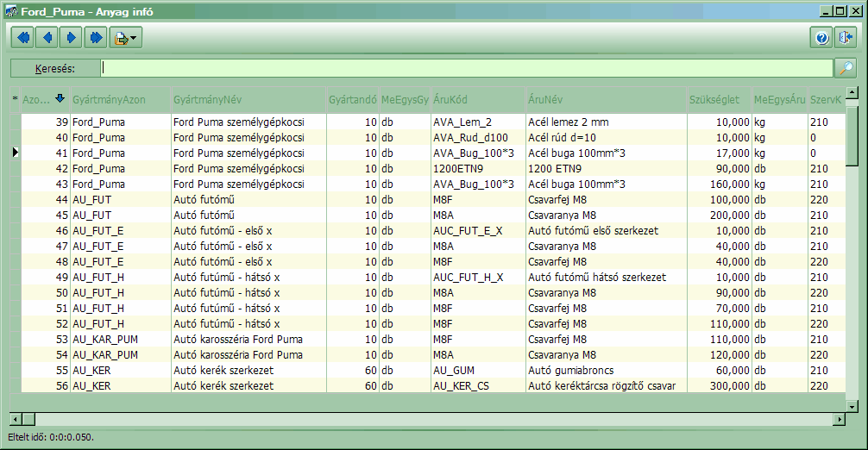Sort by Szükséglet column header
This screenshot has height=450, width=868.
pyautogui.click(x=720, y=99)
